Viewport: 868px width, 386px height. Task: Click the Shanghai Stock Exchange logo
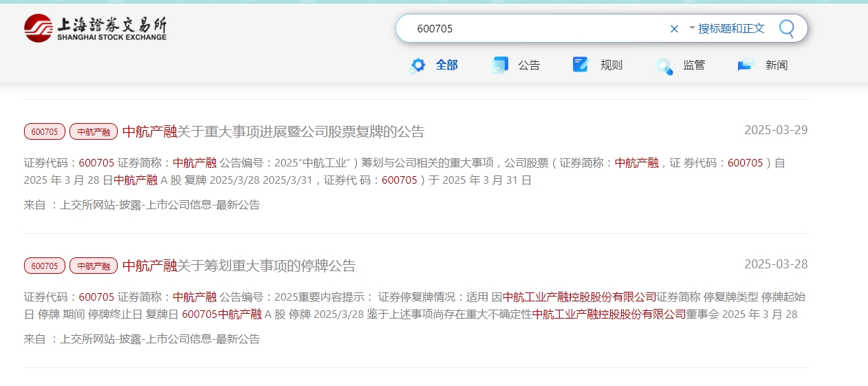point(96,28)
